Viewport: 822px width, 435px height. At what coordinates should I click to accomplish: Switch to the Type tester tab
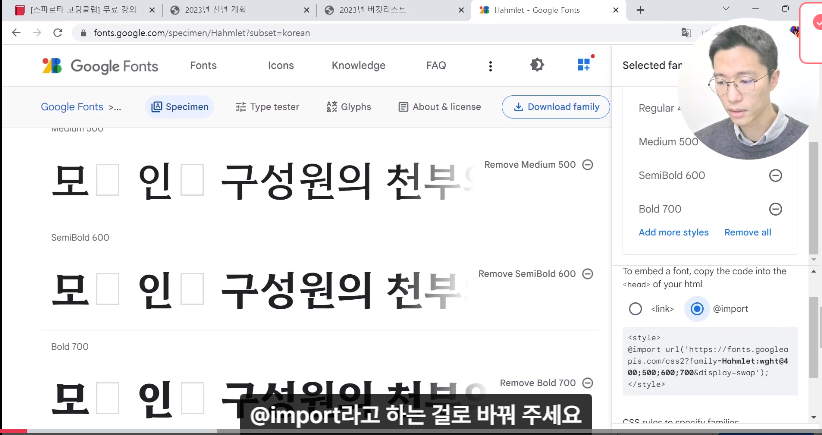[267, 107]
